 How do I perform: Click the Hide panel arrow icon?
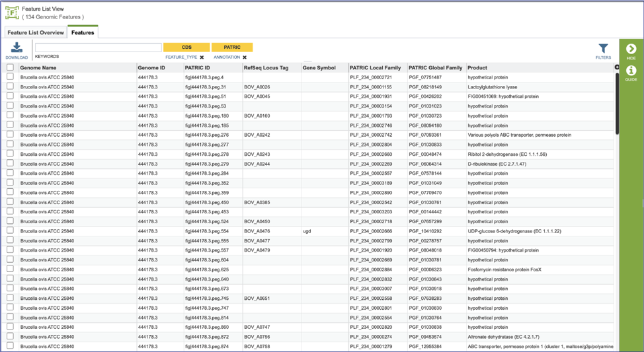pos(631,49)
